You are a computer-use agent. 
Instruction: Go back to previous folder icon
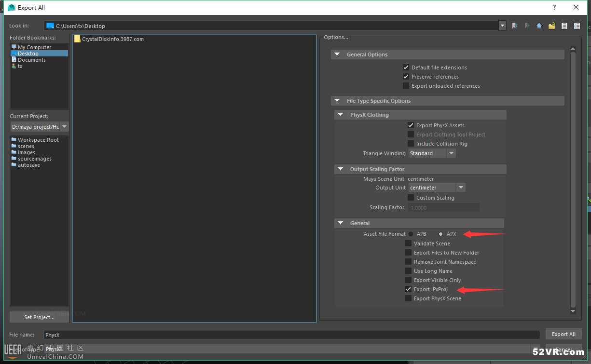pos(515,26)
